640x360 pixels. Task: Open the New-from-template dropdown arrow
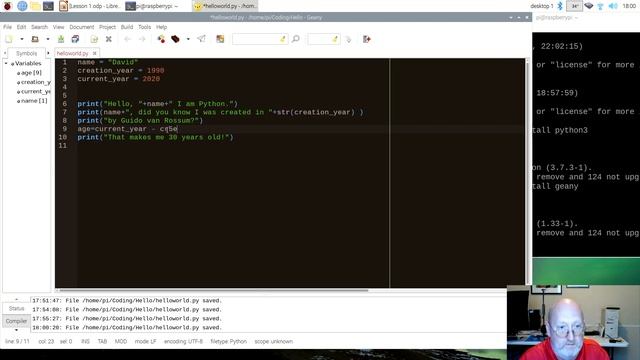coord(22,39)
